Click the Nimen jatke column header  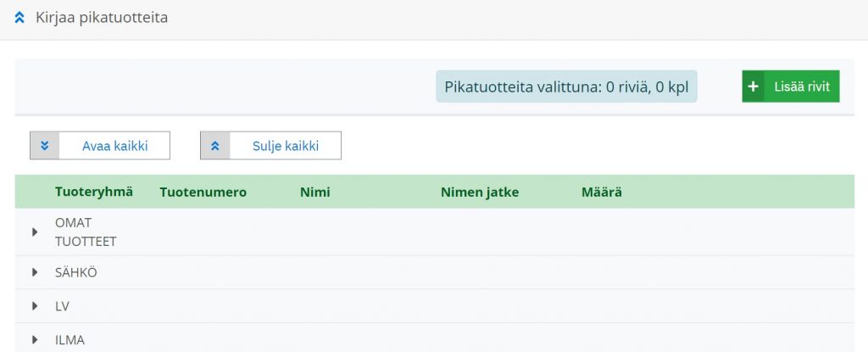pyautogui.click(x=480, y=192)
